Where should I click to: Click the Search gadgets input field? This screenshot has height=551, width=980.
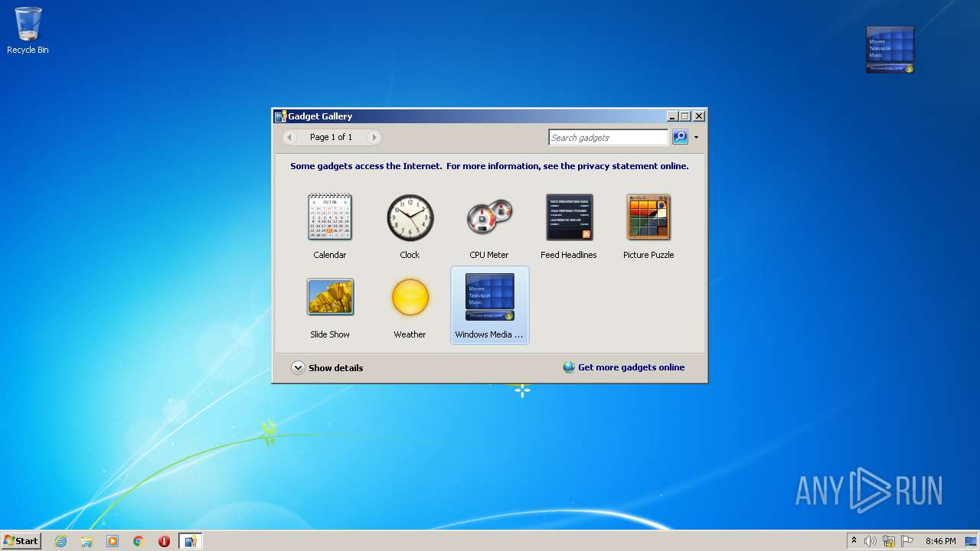point(609,138)
